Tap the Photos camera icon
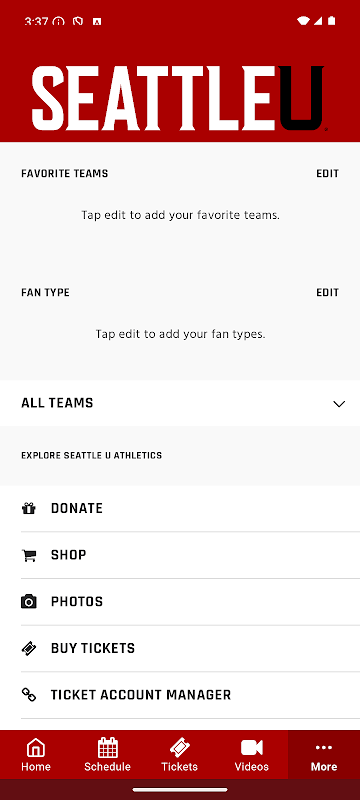The image size is (360, 800). [x=29, y=602]
